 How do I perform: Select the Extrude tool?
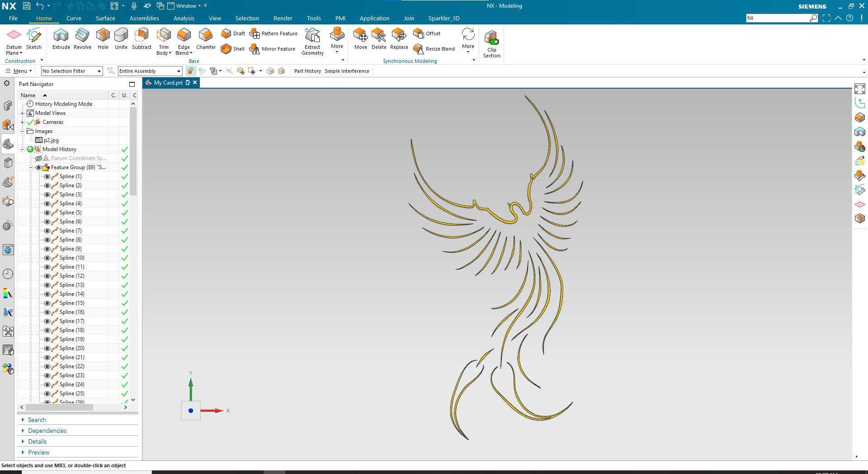(61, 38)
